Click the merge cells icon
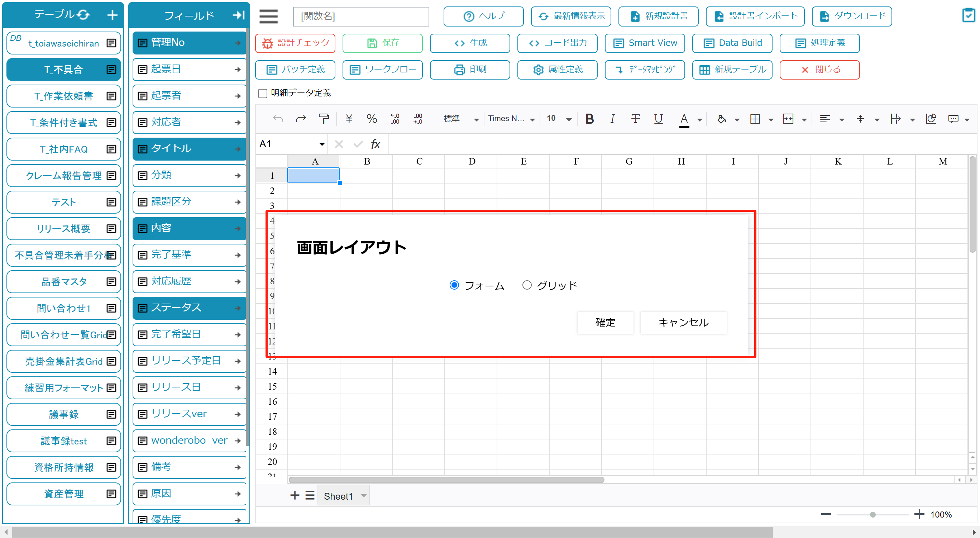Image resolution: width=980 pixels, height=538 pixels. coord(788,119)
